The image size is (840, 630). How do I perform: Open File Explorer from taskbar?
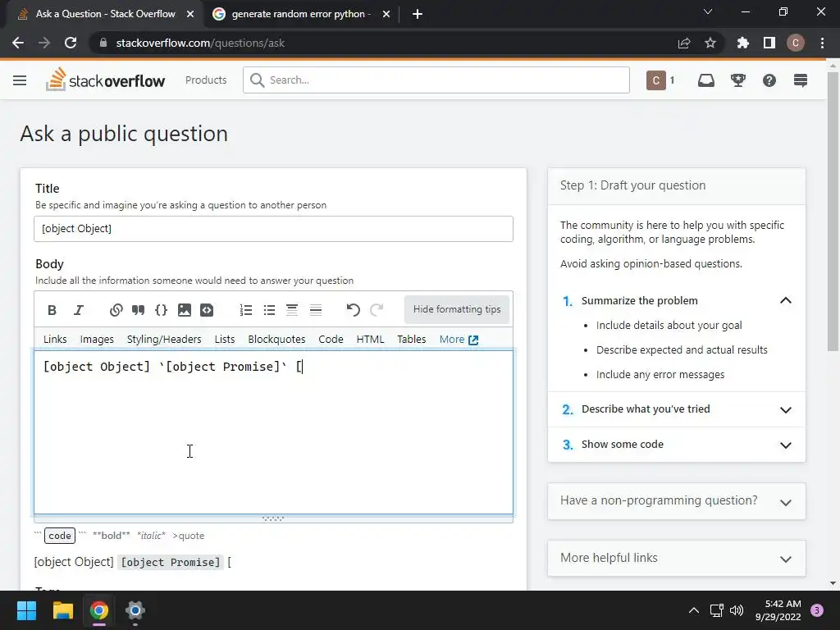pos(62,610)
